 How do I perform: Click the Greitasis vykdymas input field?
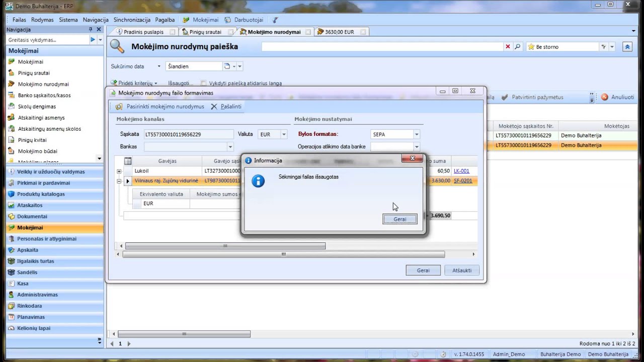47,40
